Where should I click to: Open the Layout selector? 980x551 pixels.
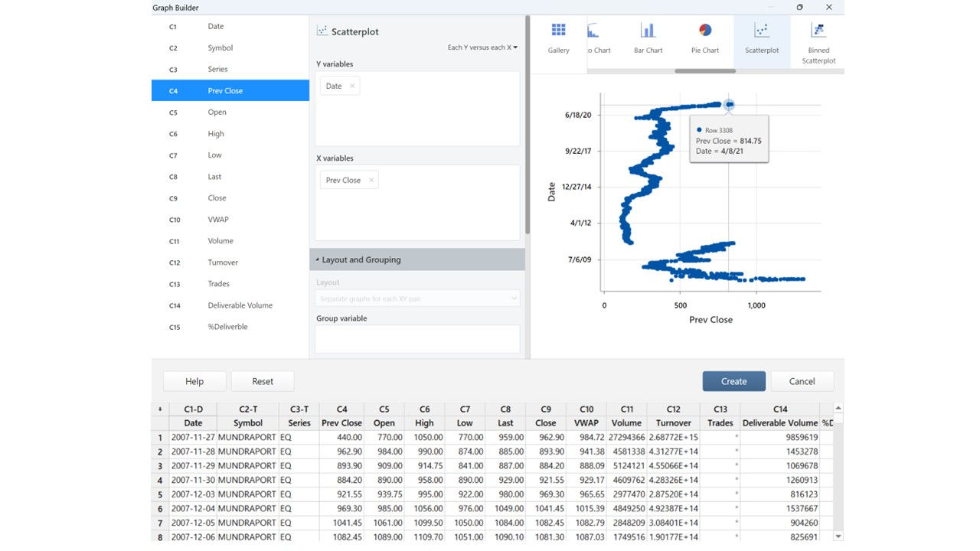coord(416,297)
